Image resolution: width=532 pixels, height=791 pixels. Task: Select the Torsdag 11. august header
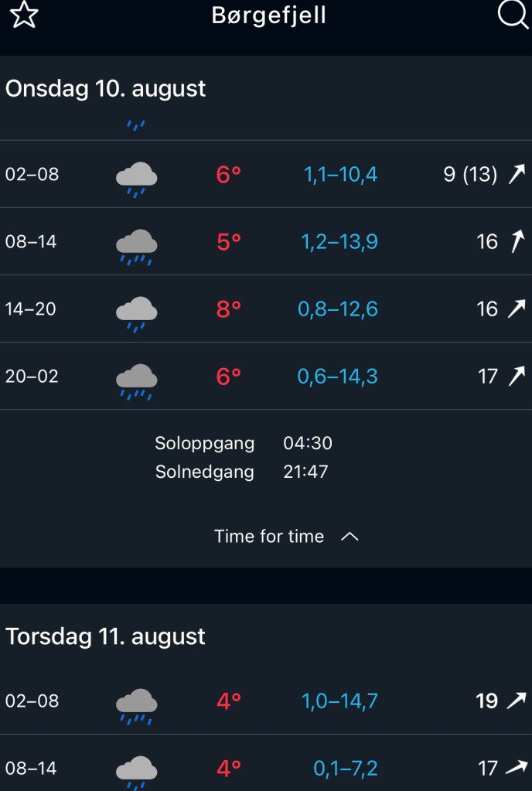coord(106,637)
